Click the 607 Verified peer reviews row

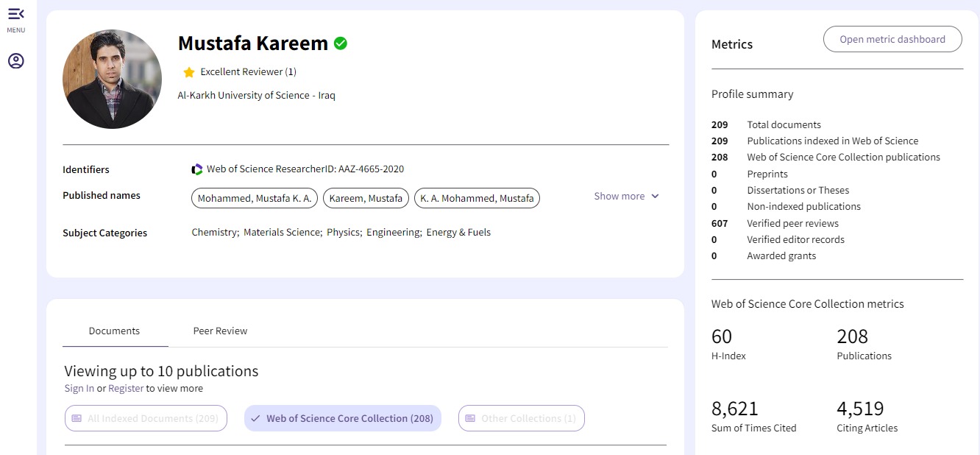tap(775, 223)
